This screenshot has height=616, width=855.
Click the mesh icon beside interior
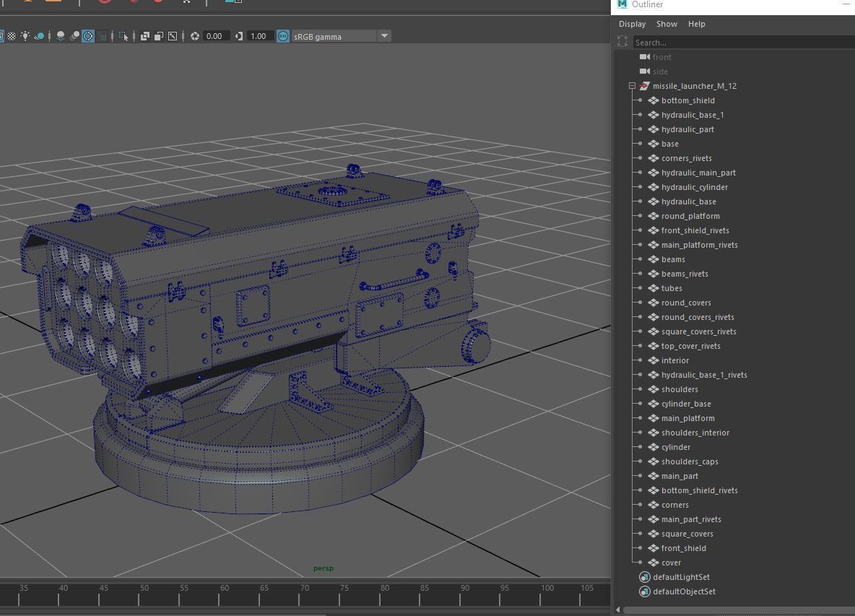coord(654,360)
